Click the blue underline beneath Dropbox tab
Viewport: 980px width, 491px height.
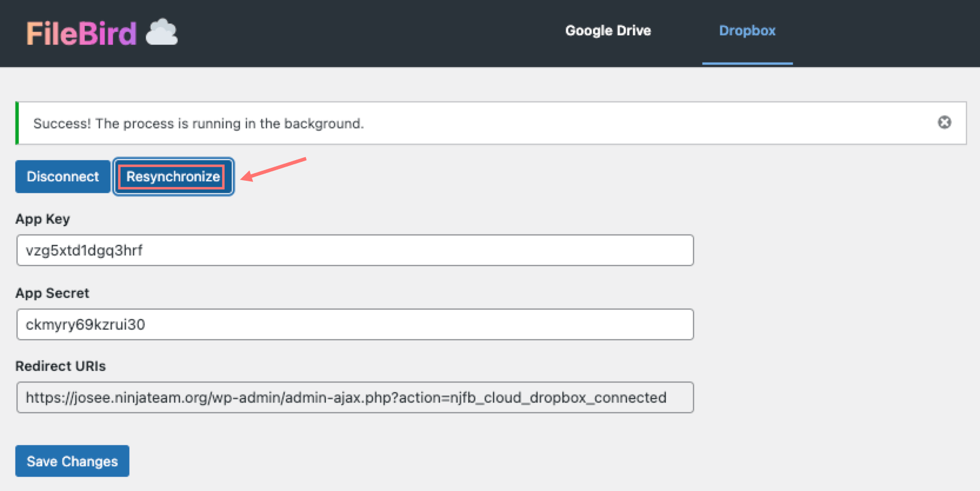[x=747, y=63]
